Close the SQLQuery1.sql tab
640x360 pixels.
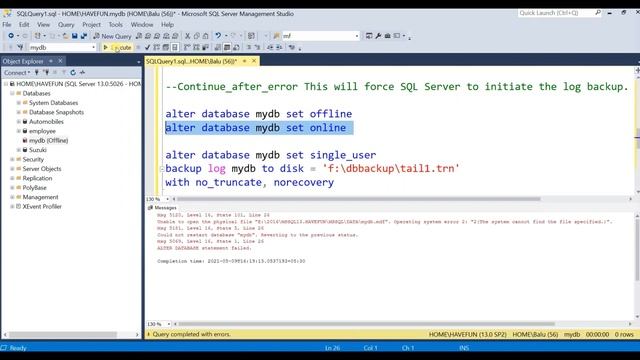(x=254, y=61)
